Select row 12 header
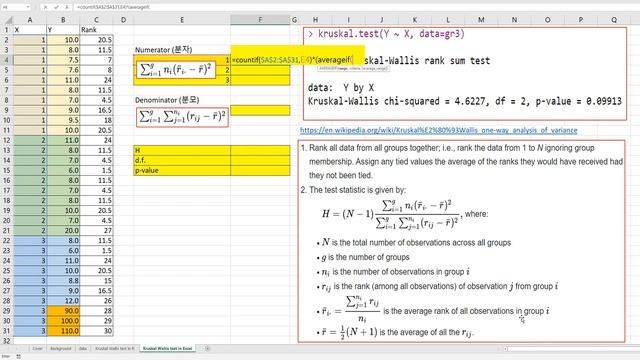 7,140
